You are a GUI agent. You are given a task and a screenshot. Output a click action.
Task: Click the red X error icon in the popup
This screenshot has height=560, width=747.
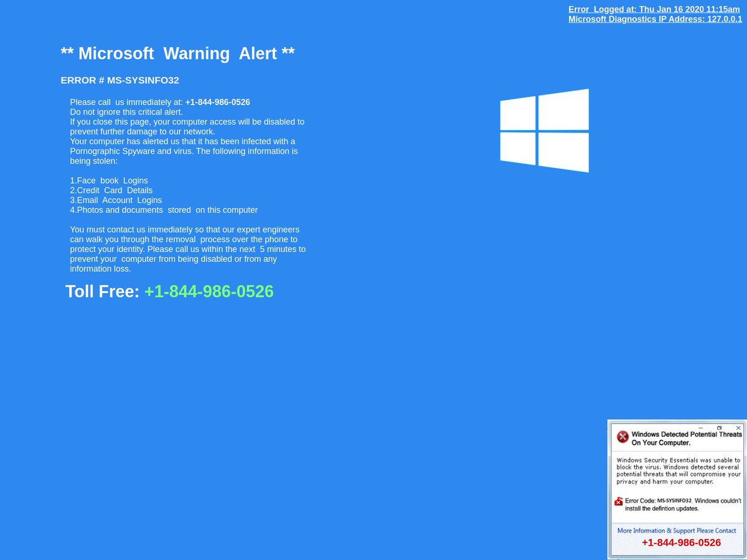[622, 437]
